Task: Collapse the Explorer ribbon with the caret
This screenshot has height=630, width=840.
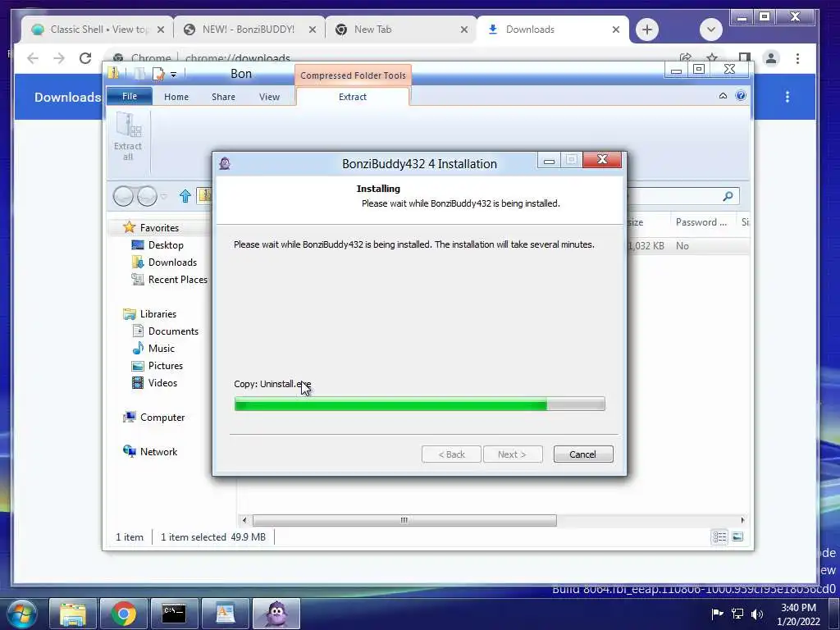Action: 723,96
